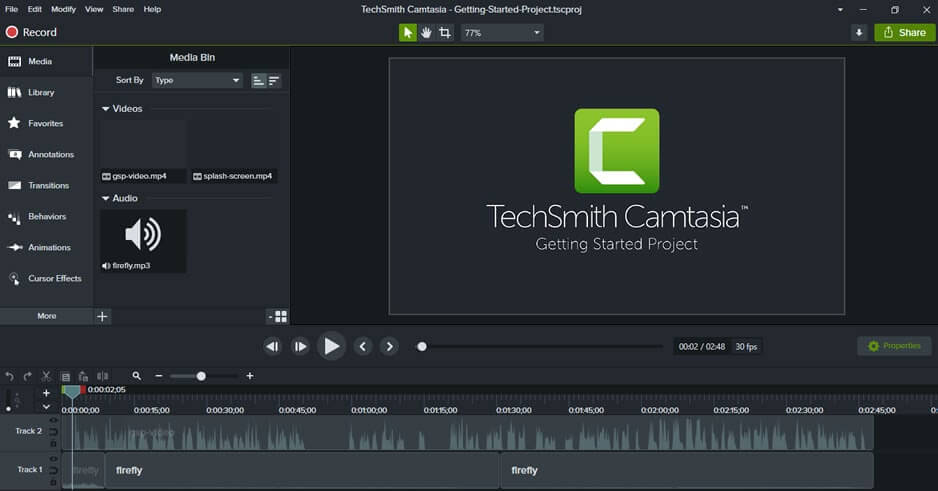
Task: Open the Share menu in menu bar
Action: pos(123,9)
